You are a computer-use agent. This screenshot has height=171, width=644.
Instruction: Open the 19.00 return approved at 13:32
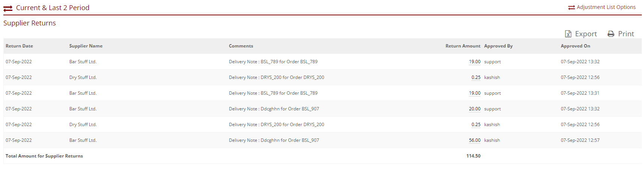click(x=474, y=62)
